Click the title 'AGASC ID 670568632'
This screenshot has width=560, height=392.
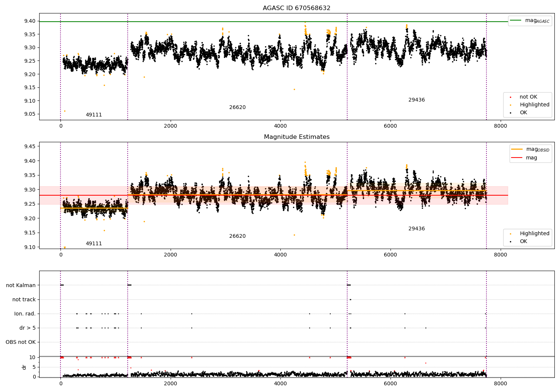click(x=296, y=8)
